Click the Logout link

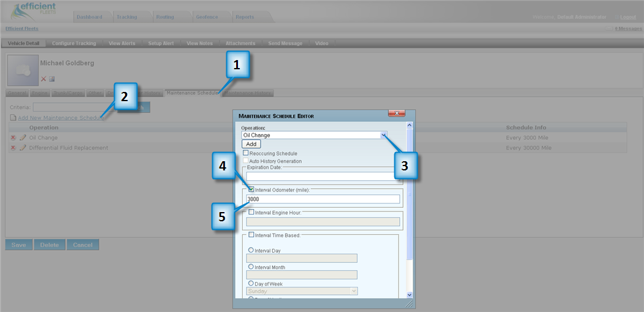coord(628,17)
